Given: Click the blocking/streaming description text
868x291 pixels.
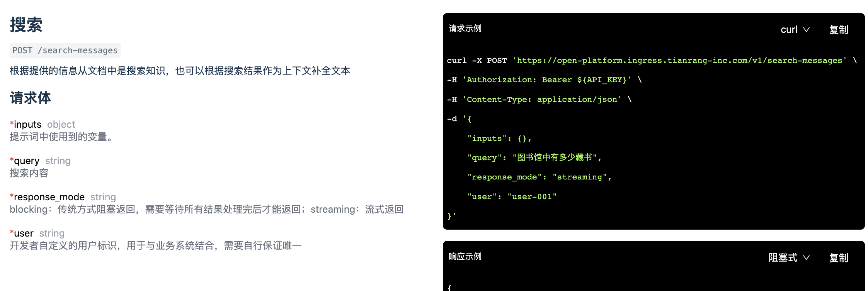Looking at the screenshot, I should point(207,209).
